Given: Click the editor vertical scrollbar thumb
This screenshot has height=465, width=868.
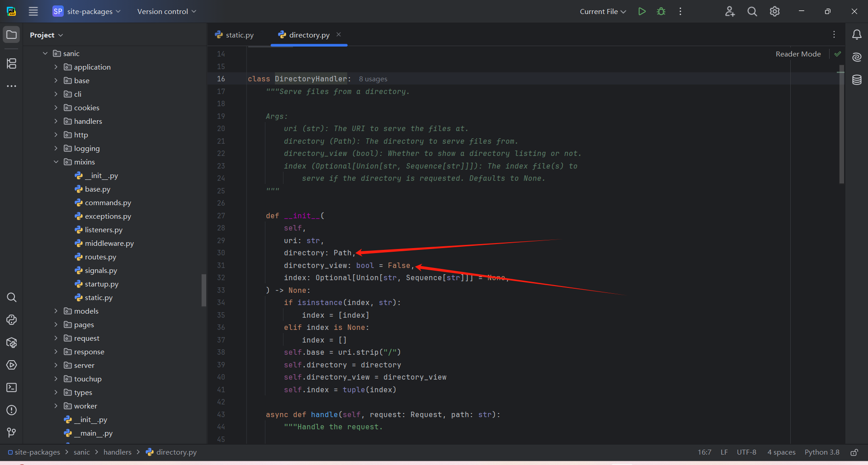Looking at the screenshot, I should point(841,127).
